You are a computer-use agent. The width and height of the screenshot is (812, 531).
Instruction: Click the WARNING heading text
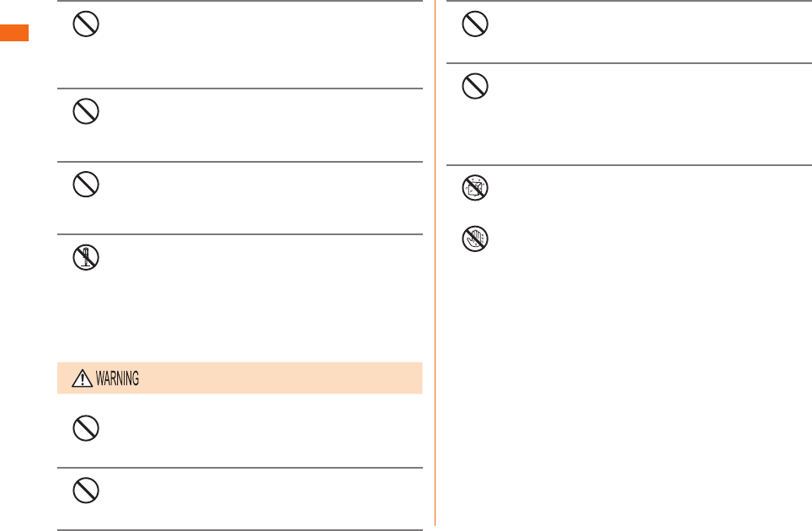(x=118, y=378)
